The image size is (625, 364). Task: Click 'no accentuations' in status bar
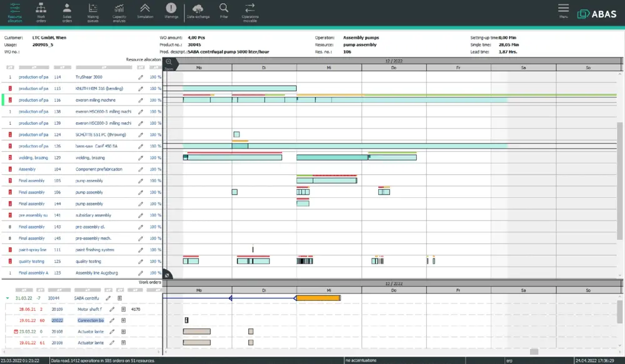pyautogui.click(x=361, y=360)
